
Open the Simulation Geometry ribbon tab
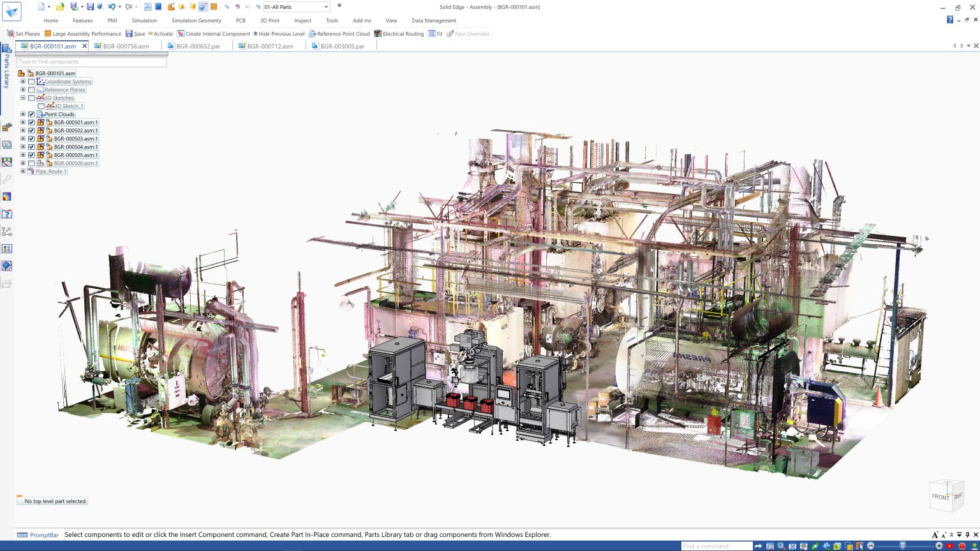tap(196, 20)
